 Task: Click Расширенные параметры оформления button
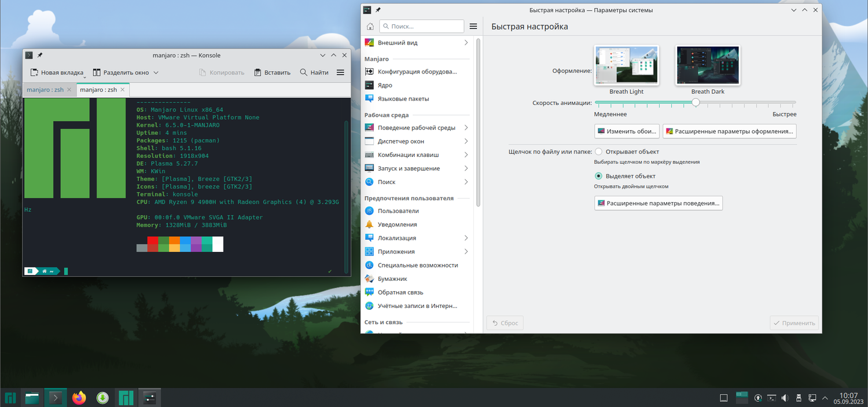(729, 131)
